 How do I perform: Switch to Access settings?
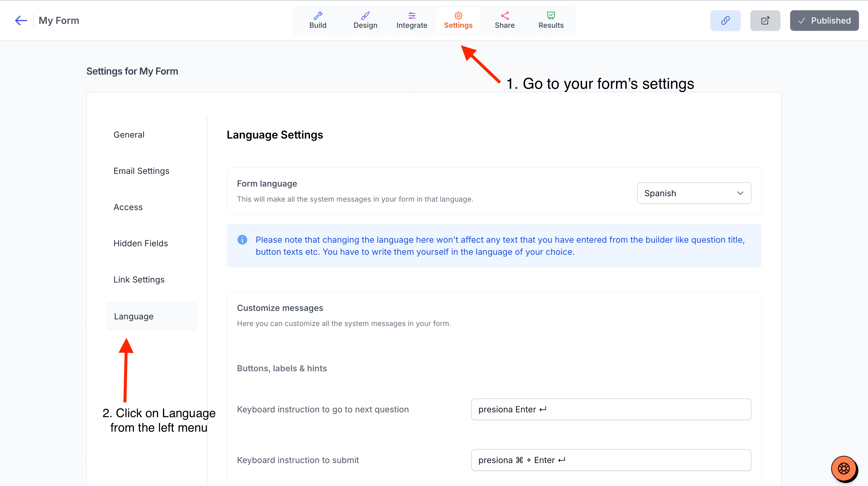[128, 207]
